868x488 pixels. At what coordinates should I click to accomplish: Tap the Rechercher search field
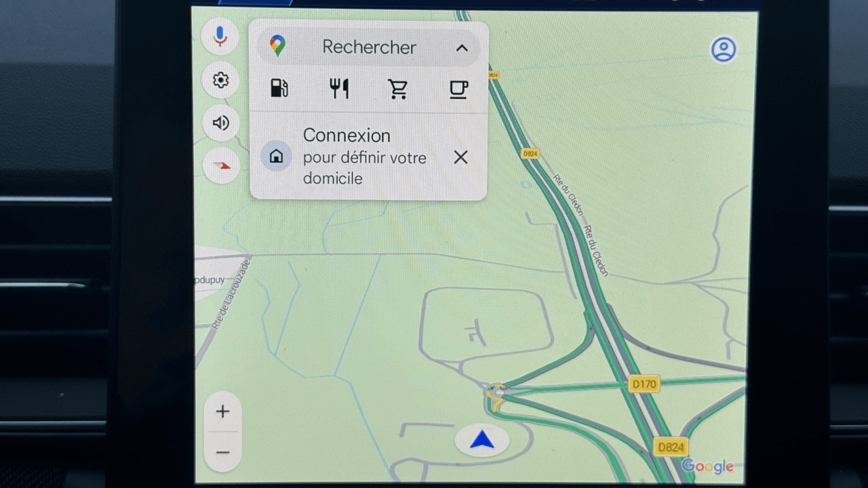pyautogui.click(x=368, y=47)
